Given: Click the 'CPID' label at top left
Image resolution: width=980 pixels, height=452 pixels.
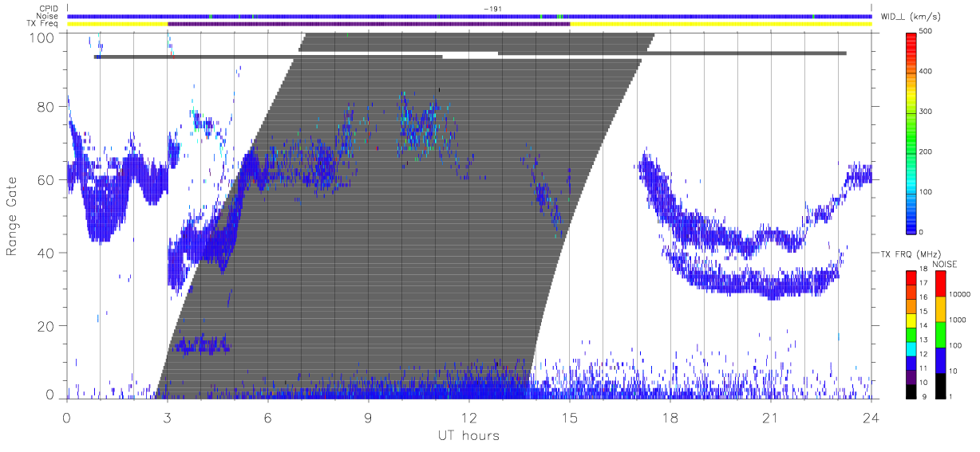Looking at the screenshot, I should click(49, 8).
